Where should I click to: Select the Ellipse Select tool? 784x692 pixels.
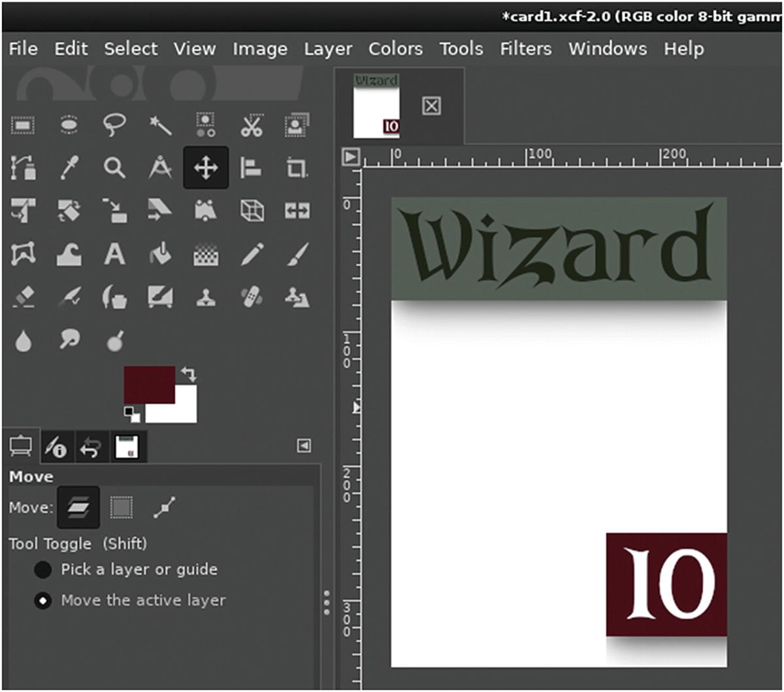(69, 124)
